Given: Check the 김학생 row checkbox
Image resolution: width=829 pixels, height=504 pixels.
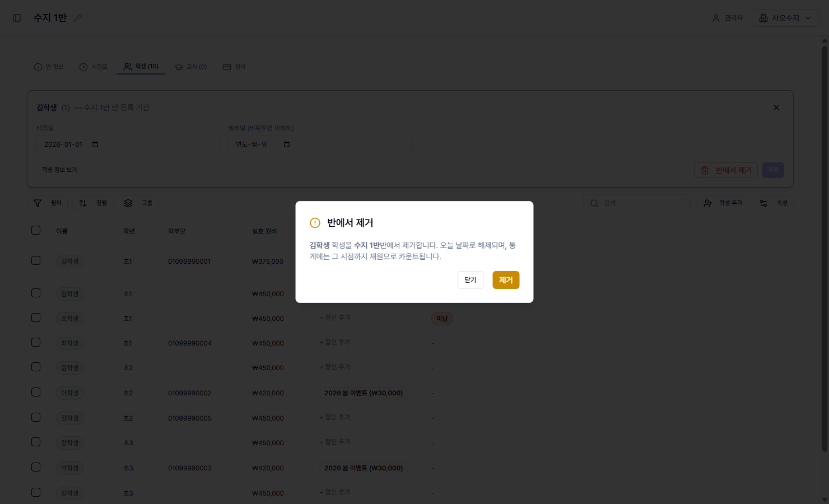Looking at the screenshot, I should point(36,260).
